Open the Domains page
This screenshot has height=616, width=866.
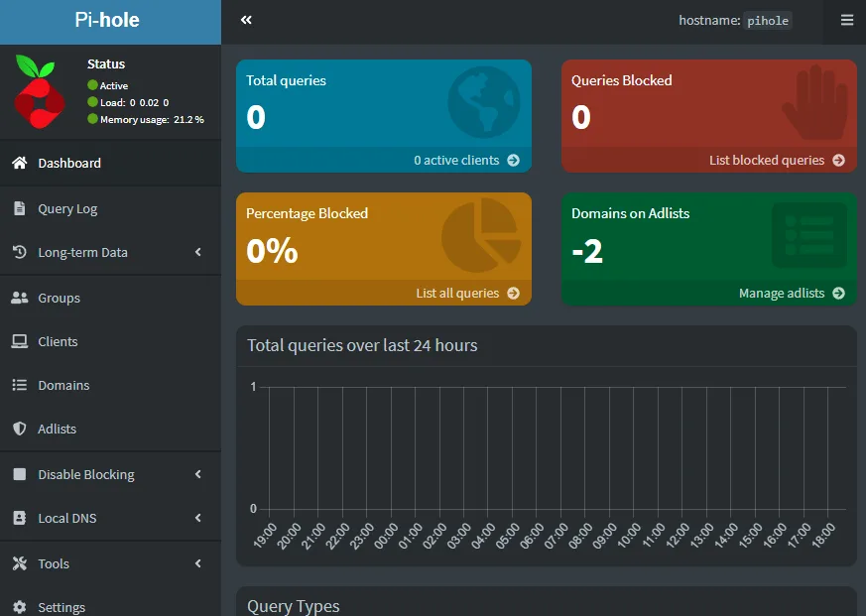(x=110, y=385)
